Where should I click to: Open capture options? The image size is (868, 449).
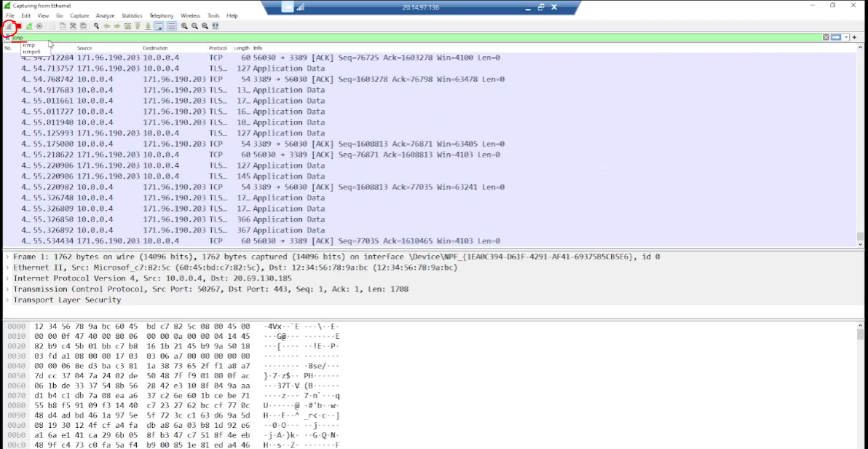tap(40, 26)
